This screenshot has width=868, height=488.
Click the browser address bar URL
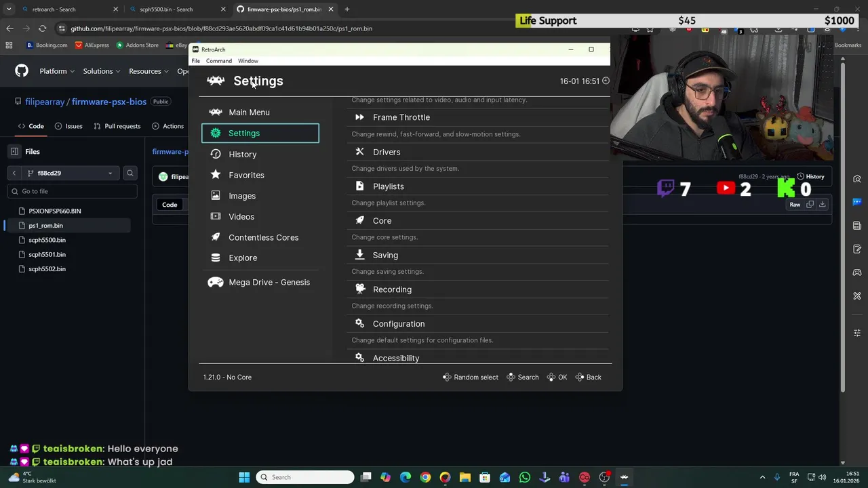222,28
